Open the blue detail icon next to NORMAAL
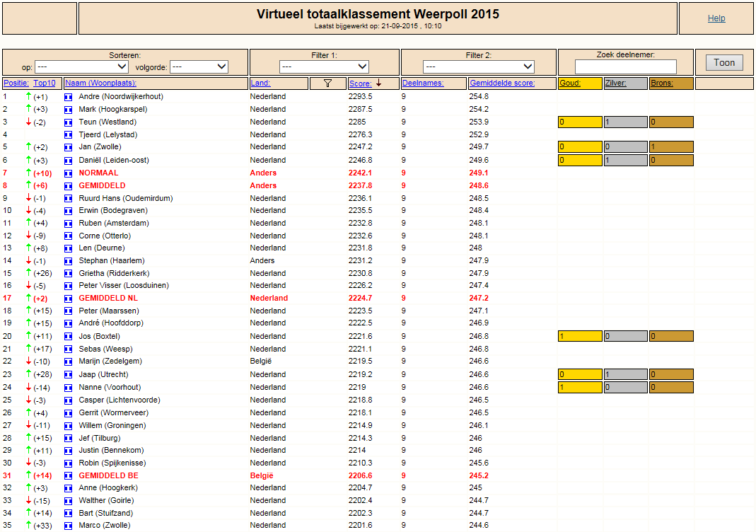 pos(68,173)
